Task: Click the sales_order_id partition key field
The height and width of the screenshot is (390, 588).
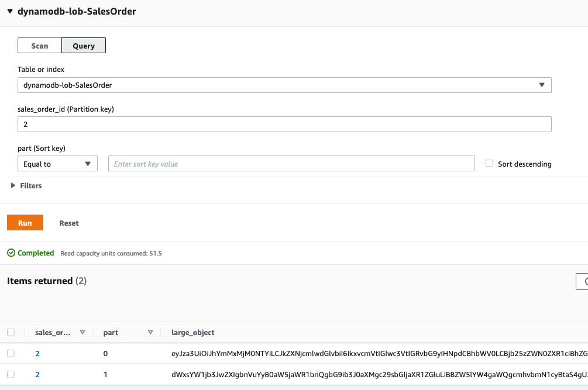Action: 284,125
